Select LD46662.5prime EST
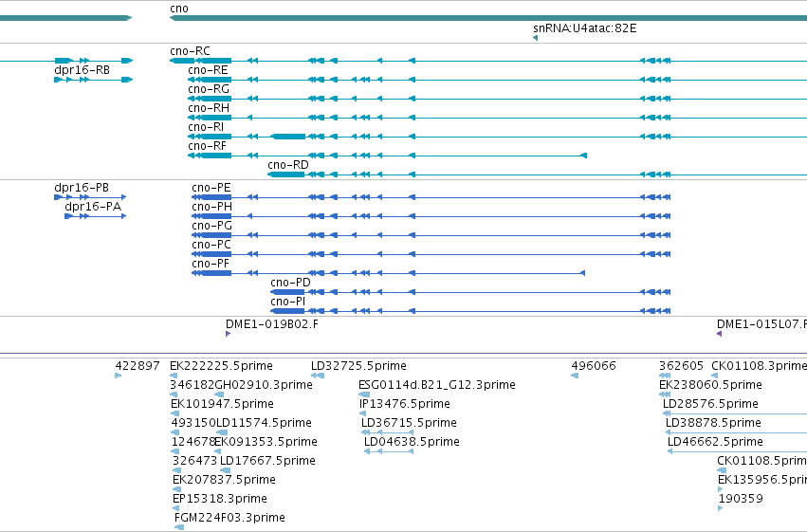Image resolution: width=807 pixels, height=532 pixels. tap(715, 443)
